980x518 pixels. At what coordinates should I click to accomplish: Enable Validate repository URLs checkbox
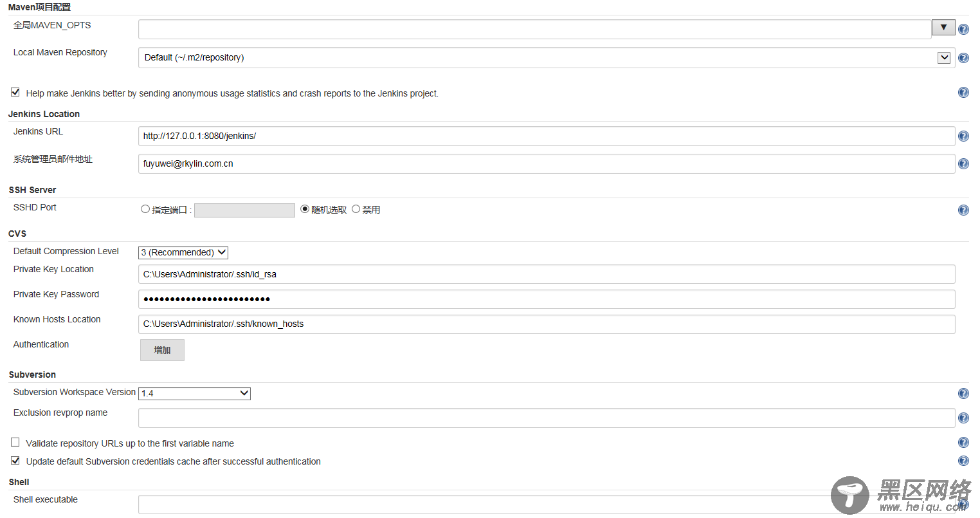[15, 442]
